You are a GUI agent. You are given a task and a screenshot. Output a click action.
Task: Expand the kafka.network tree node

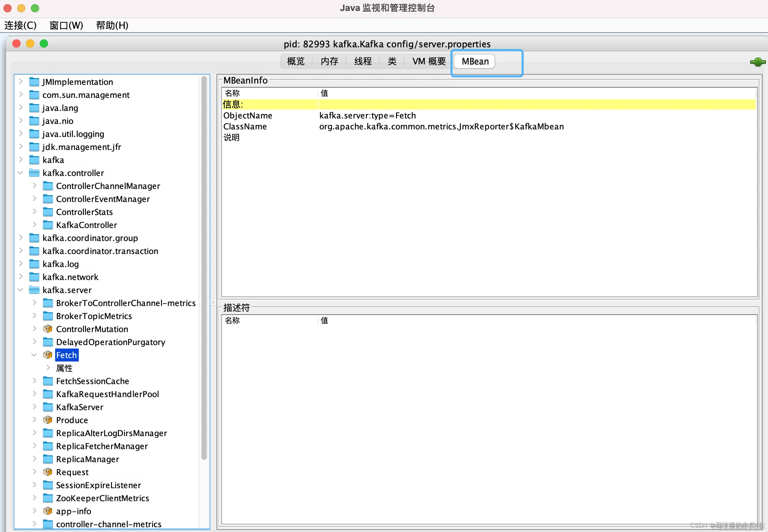[x=21, y=277]
